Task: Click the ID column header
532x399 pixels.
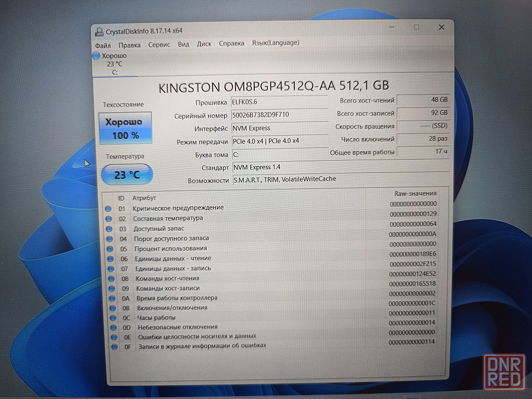Action: (x=121, y=198)
